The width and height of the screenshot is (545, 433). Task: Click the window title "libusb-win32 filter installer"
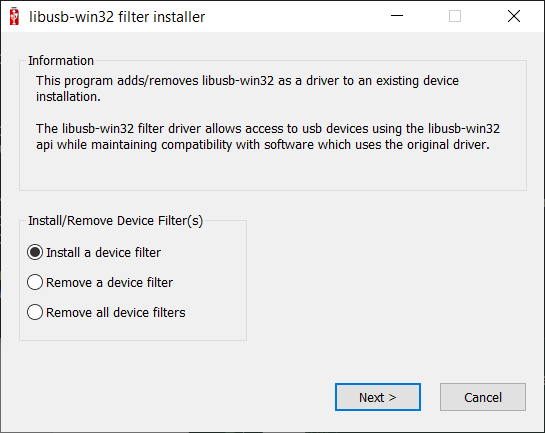tap(117, 17)
